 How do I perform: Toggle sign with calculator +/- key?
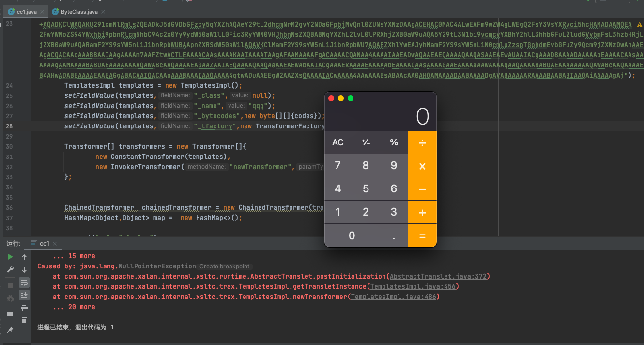click(x=366, y=142)
